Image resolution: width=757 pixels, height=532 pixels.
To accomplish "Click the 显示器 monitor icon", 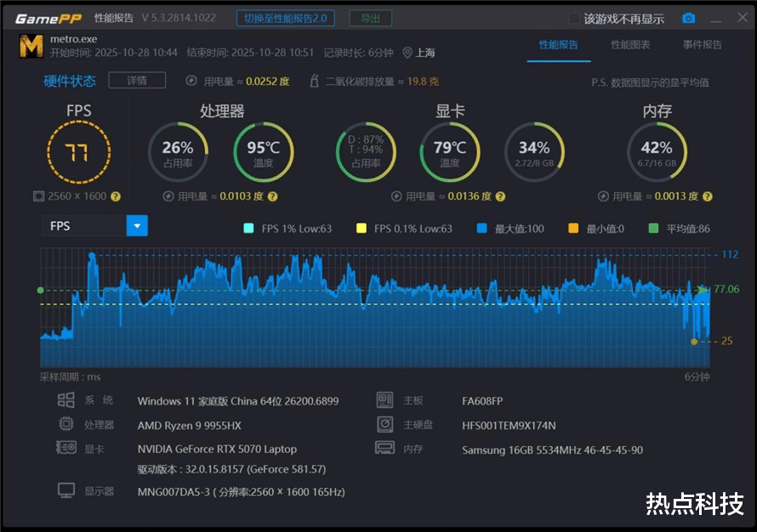I will pos(66,490).
